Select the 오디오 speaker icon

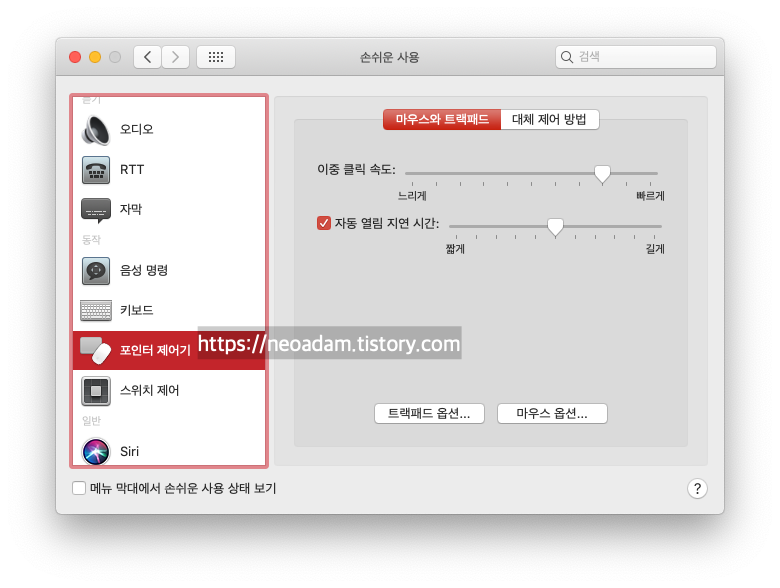point(96,130)
